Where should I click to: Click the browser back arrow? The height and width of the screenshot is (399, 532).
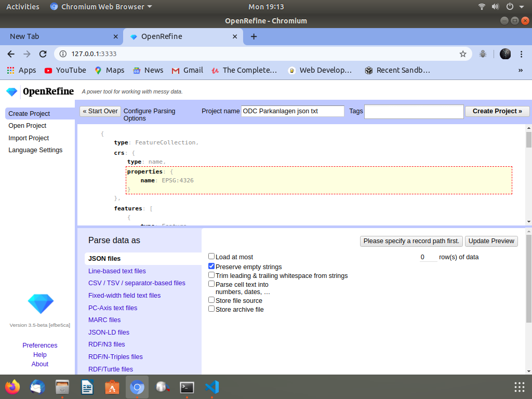click(11, 54)
